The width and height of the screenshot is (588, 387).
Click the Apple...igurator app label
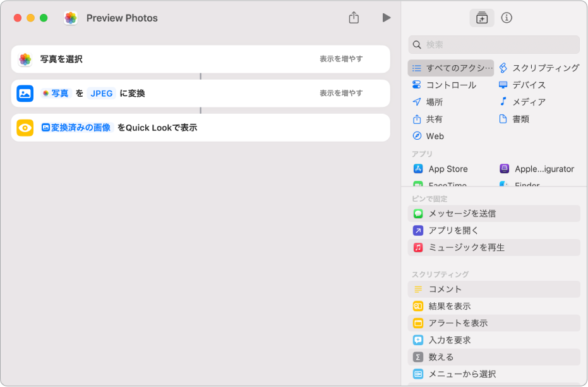(x=544, y=169)
